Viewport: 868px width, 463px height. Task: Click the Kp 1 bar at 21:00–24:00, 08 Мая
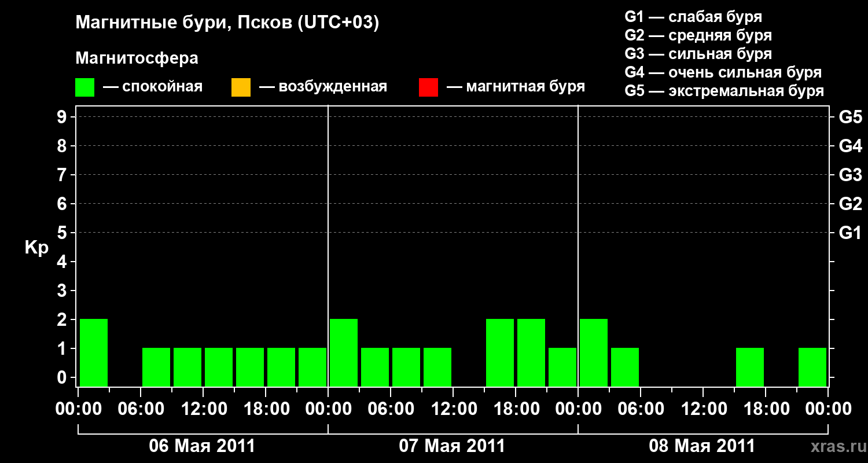(812, 367)
